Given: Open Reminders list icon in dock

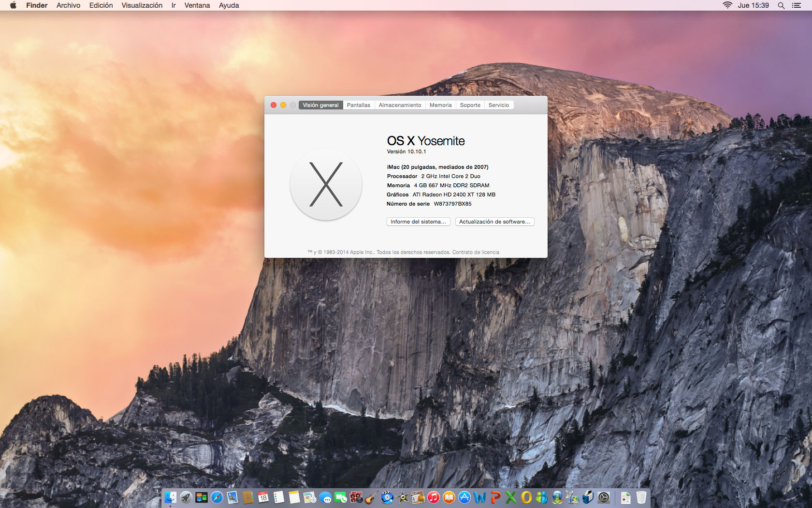Looking at the screenshot, I should pyautogui.click(x=279, y=497).
